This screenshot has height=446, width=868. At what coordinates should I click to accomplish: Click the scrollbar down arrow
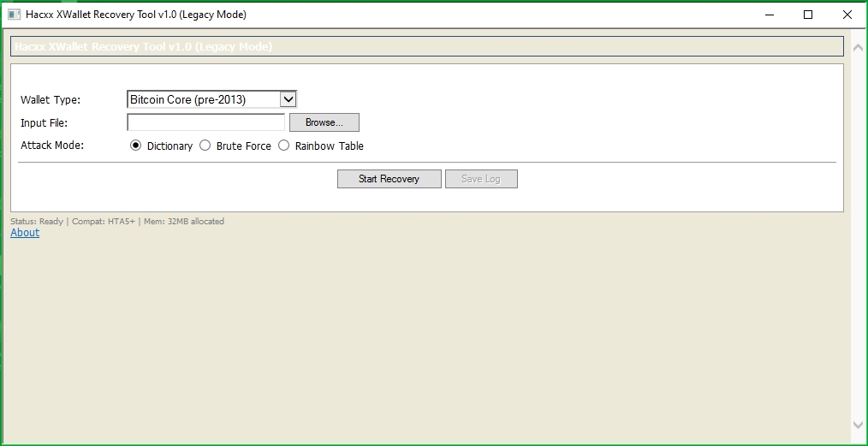(858, 425)
